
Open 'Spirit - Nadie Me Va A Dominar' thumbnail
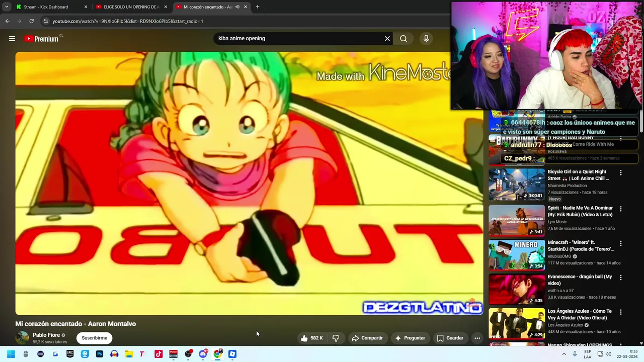click(x=517, y=220)
